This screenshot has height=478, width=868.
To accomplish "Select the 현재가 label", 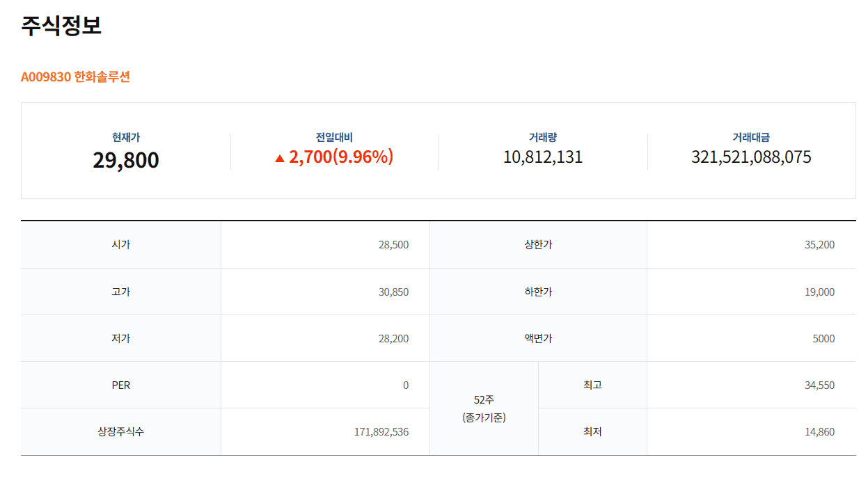I will pyautogui.click(x=126, y=138).
